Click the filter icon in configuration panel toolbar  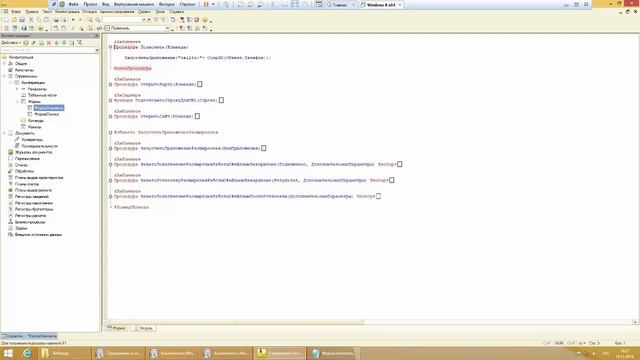(x=80, y=42)
